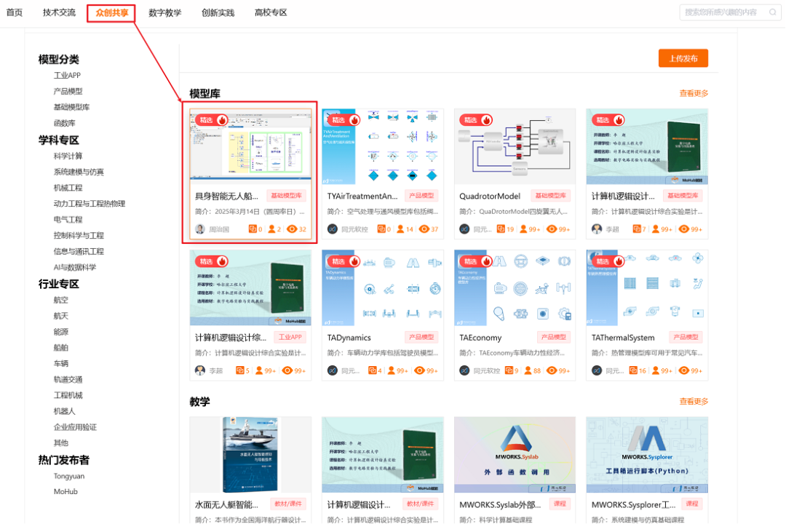This screenshot has width=786, height=532.
Task: Click the search magnifier icon
Action: 773,12
